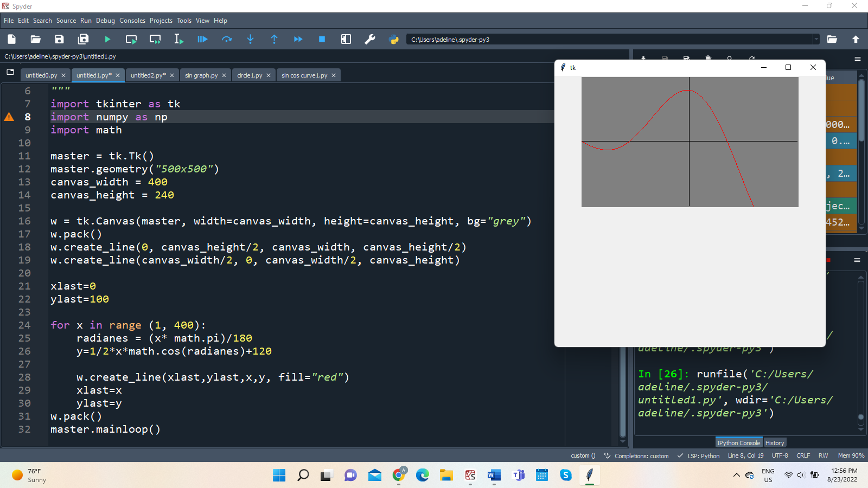
Task: Click the line 8 warning triangle
Action: (9, 117)
